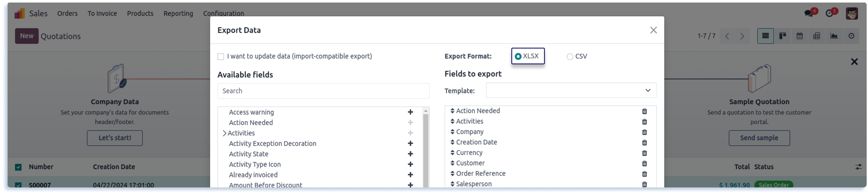Expand the Activities field tree

[224, 134]
